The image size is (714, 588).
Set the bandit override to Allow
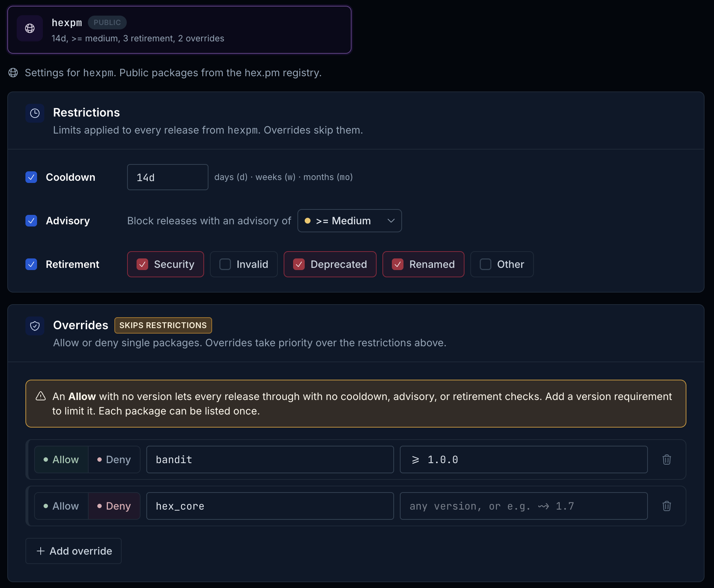coord(61,460)
